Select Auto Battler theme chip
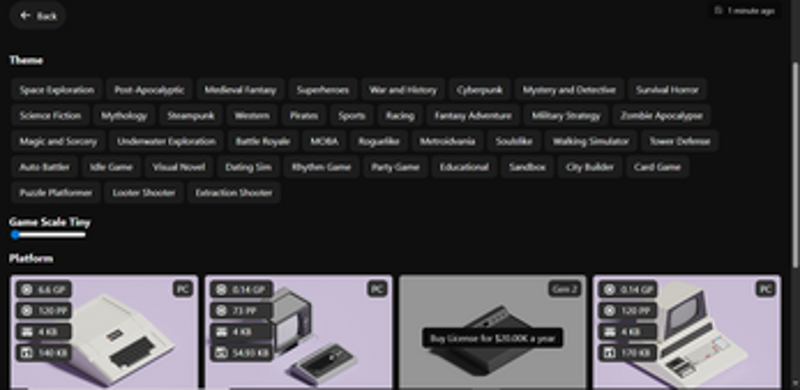This screenshot has height=390, width=800. [44, 167]
